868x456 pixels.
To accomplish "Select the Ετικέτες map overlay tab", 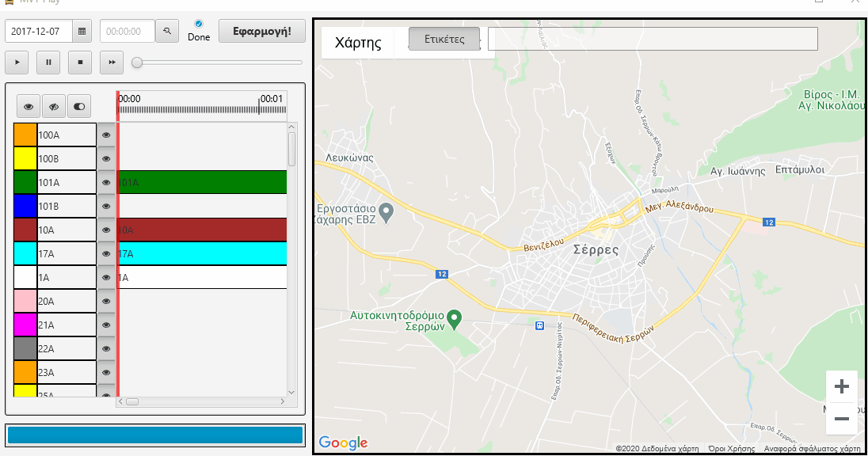I will (444, 37).
